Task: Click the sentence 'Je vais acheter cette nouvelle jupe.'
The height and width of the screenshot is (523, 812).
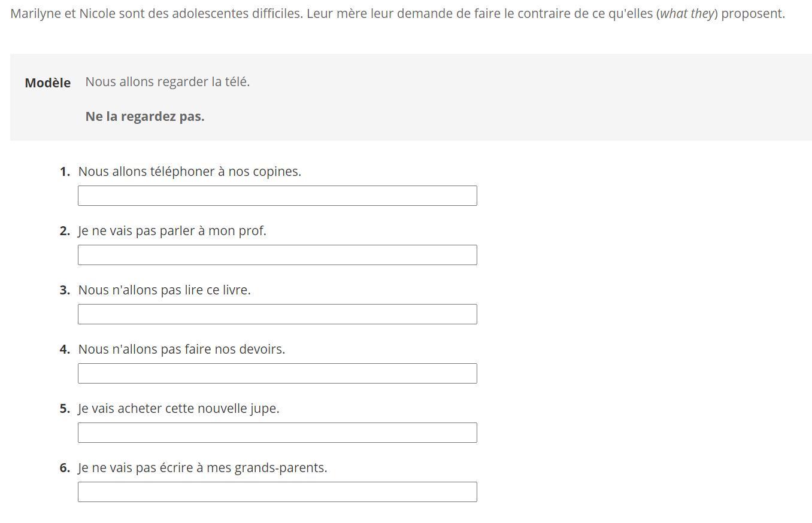Action: pos(179,409)
